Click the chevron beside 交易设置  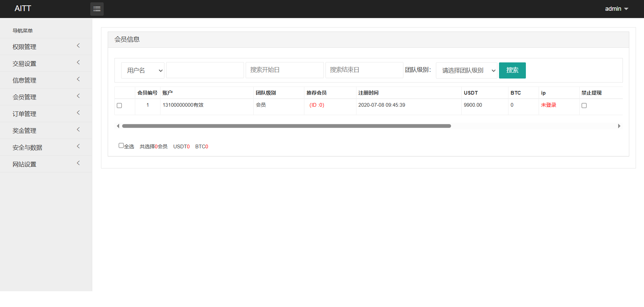[x=78, y=62]
